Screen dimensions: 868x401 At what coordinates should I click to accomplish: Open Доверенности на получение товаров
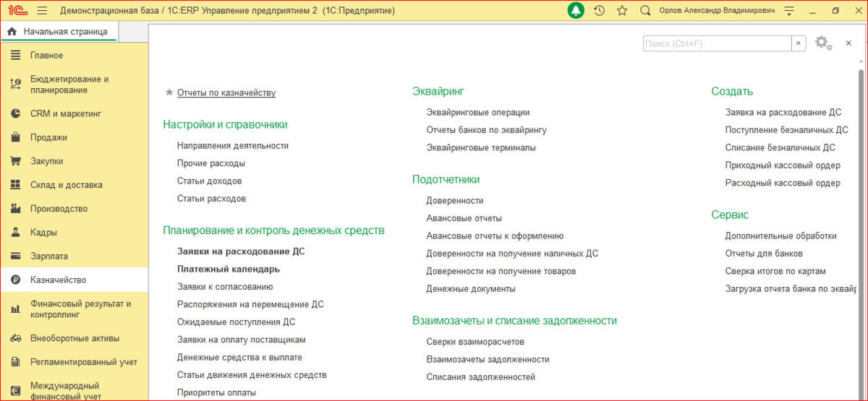pyautogui.click(x=501, y=271)
